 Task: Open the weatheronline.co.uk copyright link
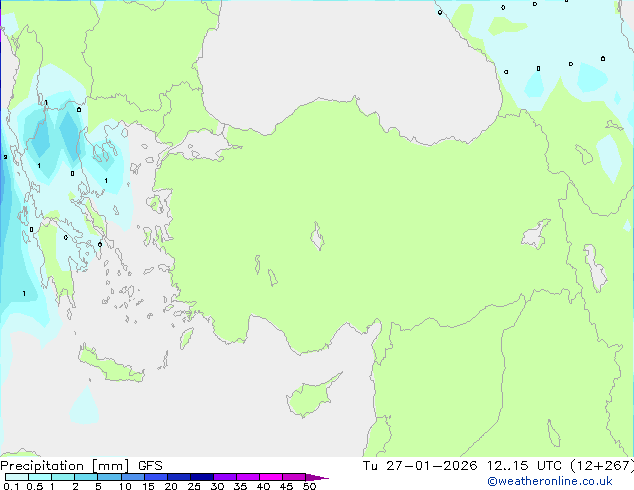point(550,481)
